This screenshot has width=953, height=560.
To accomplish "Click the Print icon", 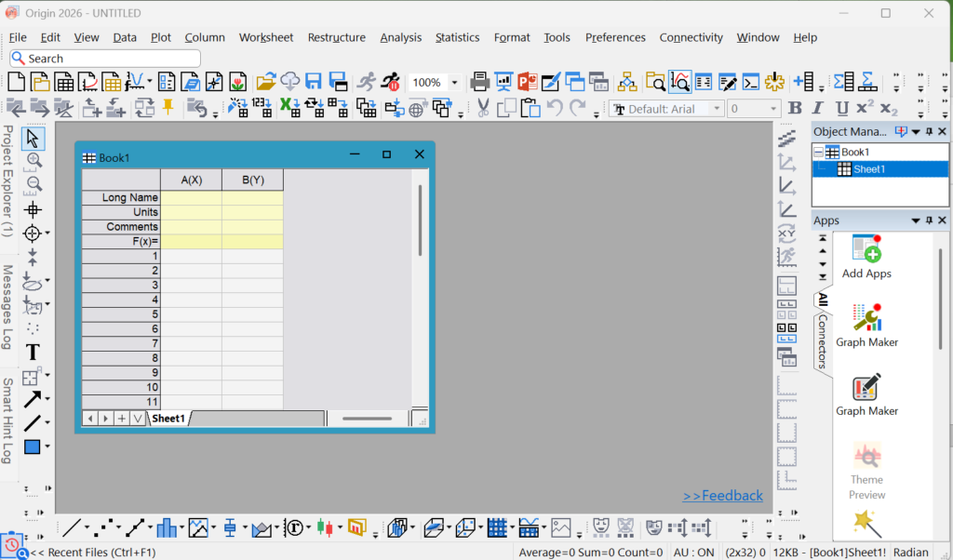I will click(479, 81).
